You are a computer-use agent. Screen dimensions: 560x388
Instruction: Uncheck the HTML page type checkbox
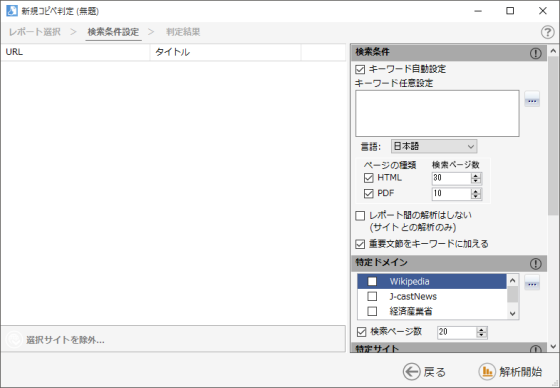[368, 178]
